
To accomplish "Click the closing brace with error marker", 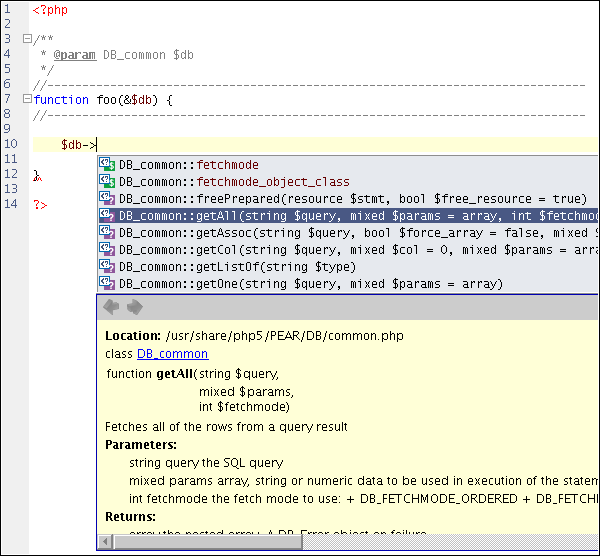I will 37,176.
